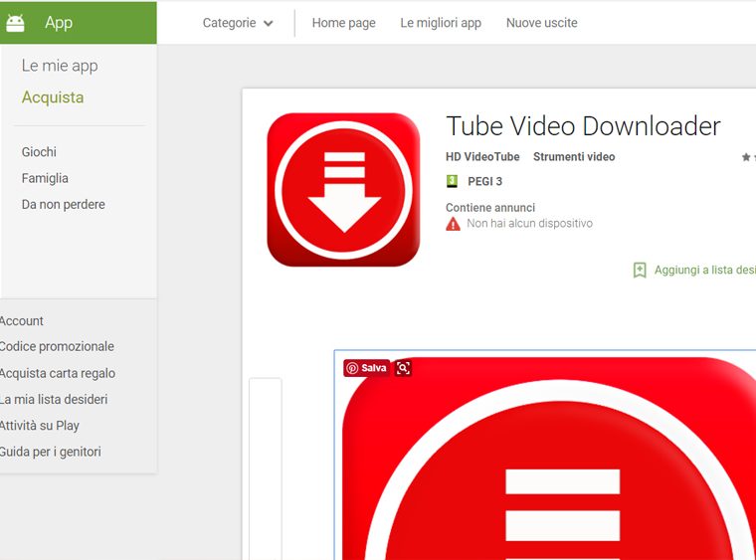
Task: Click the Contiene annunci text
Action: coord(490,208)
